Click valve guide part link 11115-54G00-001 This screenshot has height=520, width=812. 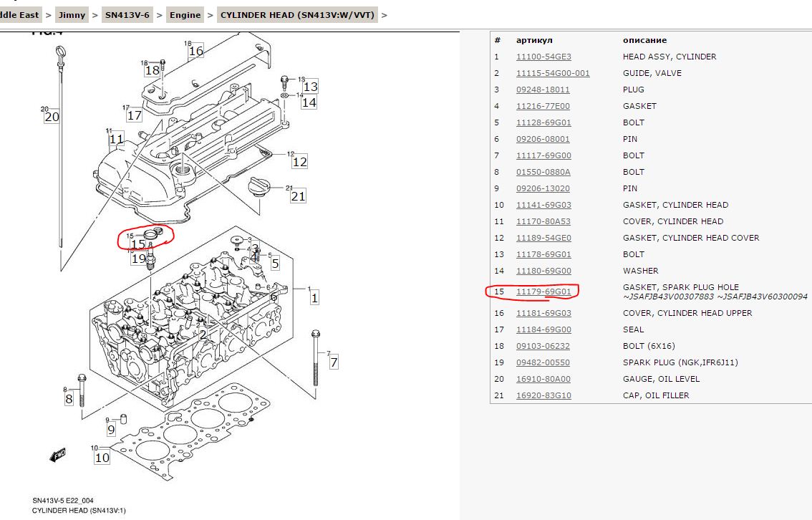553,73
